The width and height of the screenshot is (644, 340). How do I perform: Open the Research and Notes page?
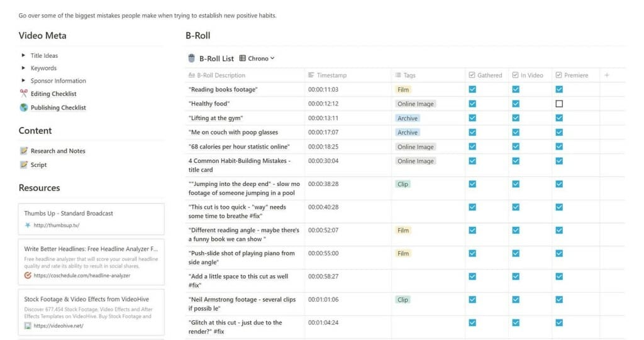58,151
